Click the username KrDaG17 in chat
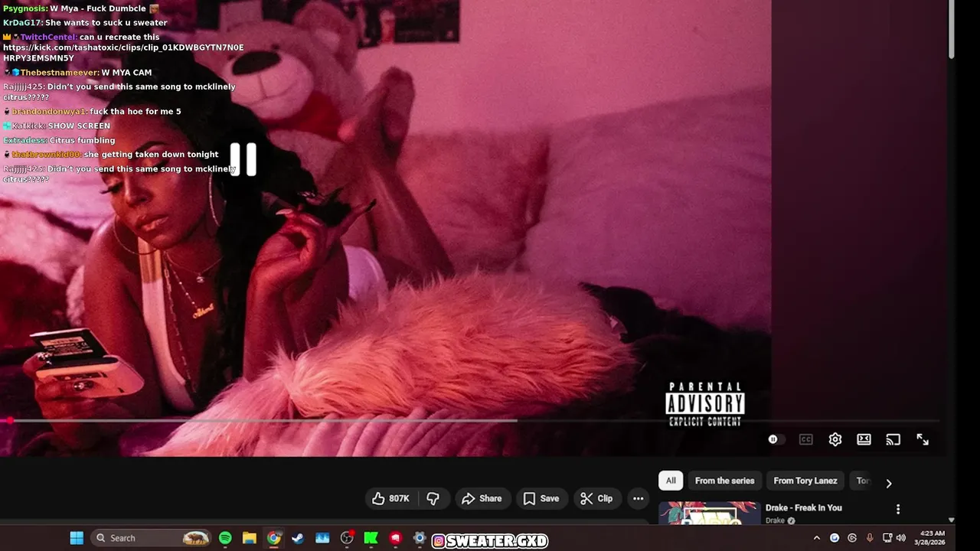The image size is (980, 551). pos(22,23)
